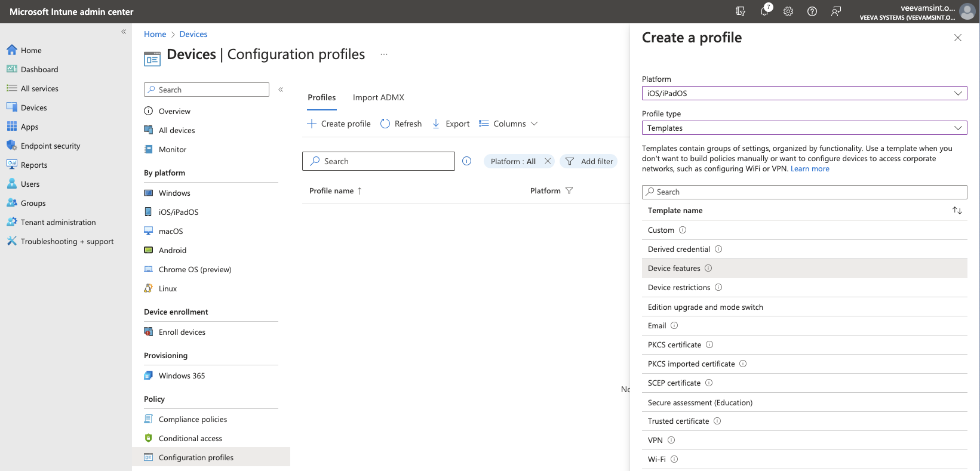Image resolution: width=980 pixels, height=471 pixels.
Task: Click the info icon next to profile search
Action: click(x=467, y=161)
